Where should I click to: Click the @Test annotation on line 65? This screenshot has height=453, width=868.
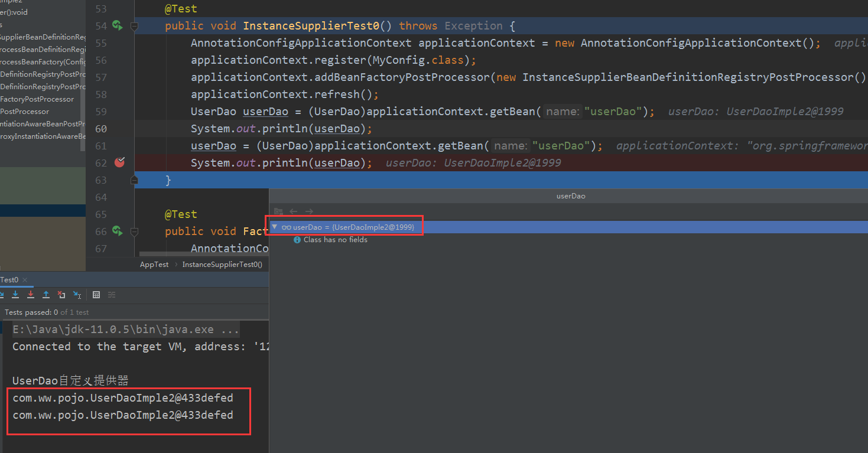[181, 214]
